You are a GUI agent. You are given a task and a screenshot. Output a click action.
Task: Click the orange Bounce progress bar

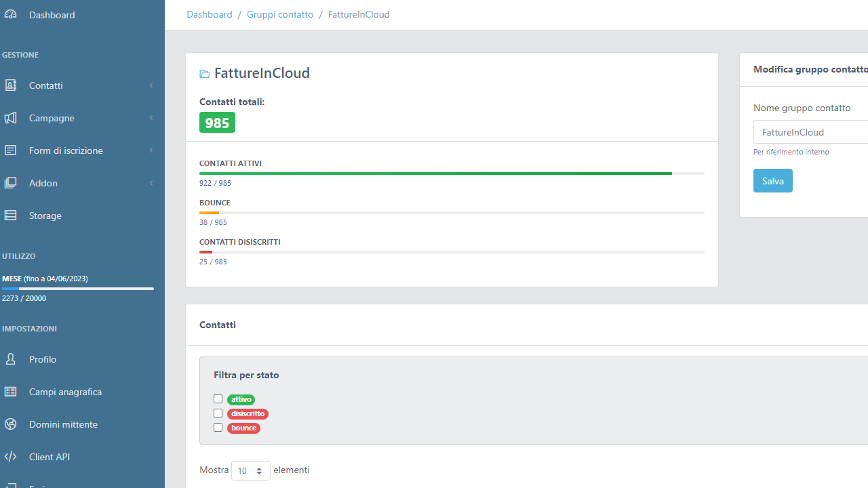[209, 213]
